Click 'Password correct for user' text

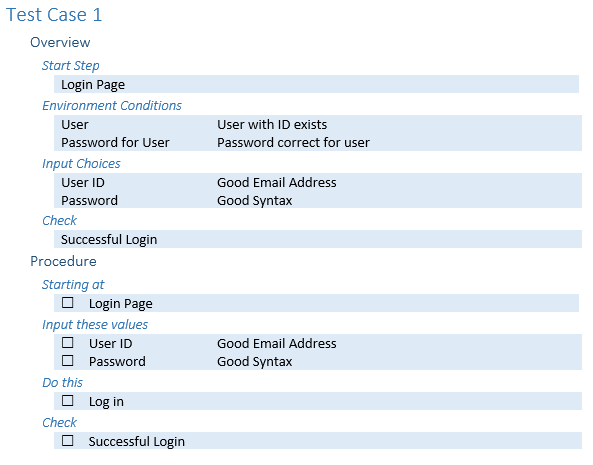pos(293,143)
